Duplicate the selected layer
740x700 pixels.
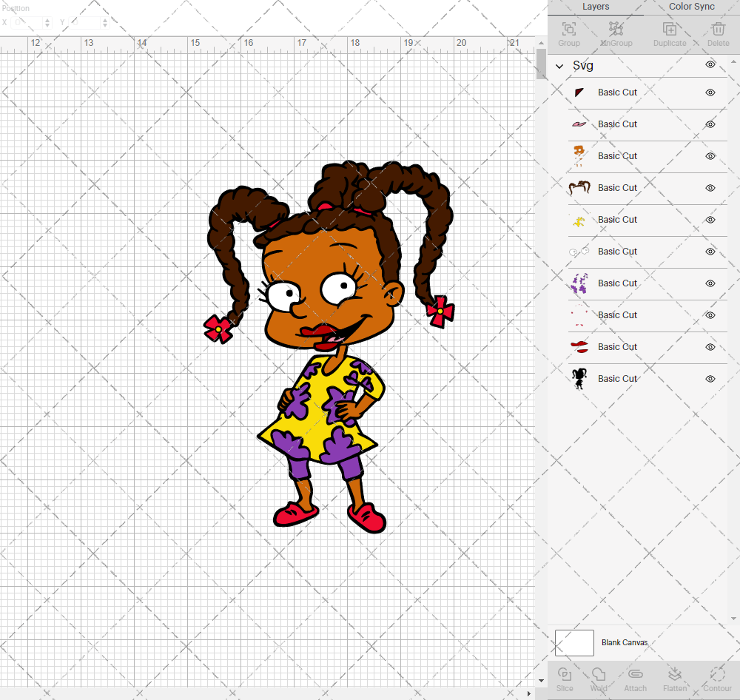tap(669, 33)
